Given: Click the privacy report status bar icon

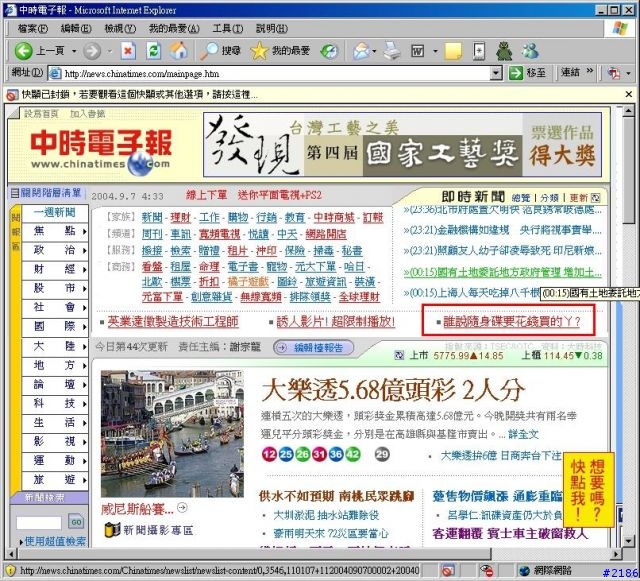Looking at the screenshot, I should click(x=486, y=570).
